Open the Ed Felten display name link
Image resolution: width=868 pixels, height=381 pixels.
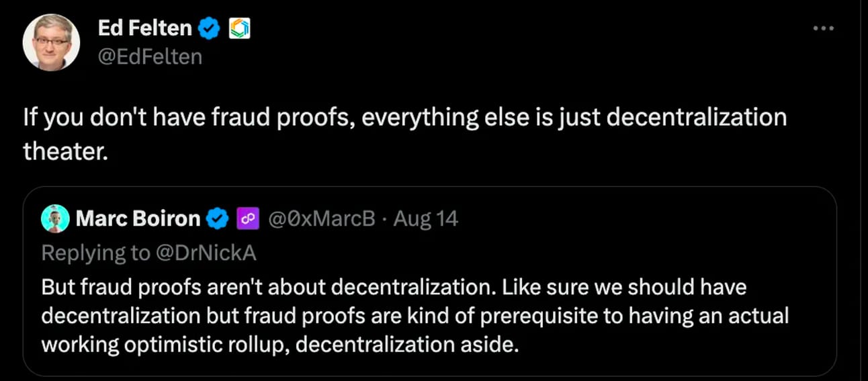tap(145, 28)
